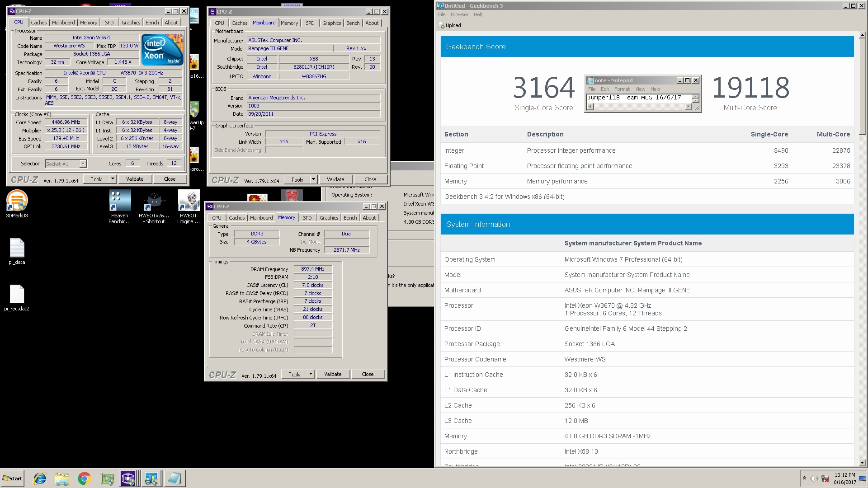Click Geekbench vertical scrollbar down arrow

pyautogui.click(x=862, y=463)
